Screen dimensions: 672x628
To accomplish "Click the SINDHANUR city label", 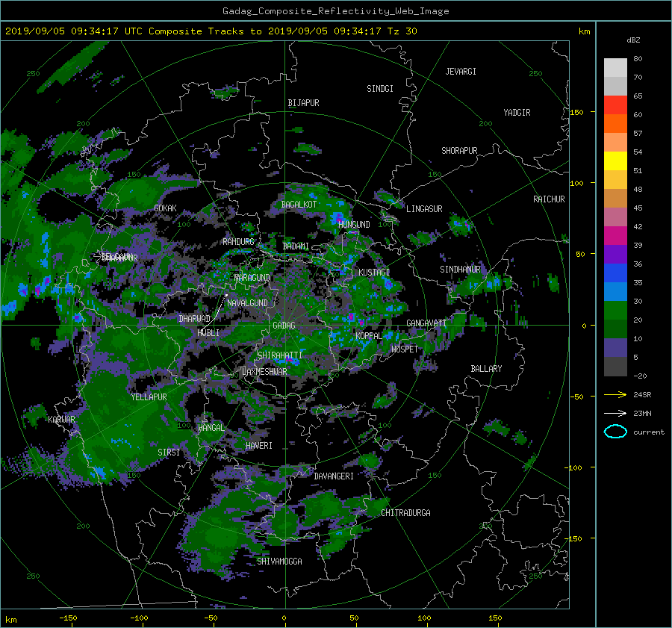I will [x=460, y=270].
